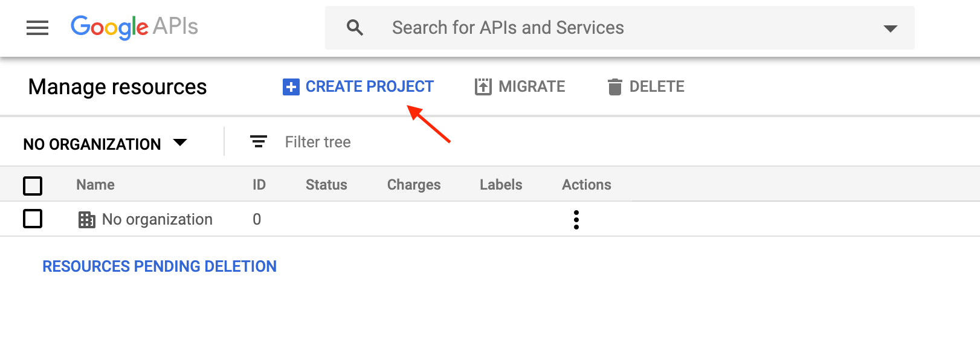
Task: Click the Migrate icon
Action: click(x=483, y=87)
